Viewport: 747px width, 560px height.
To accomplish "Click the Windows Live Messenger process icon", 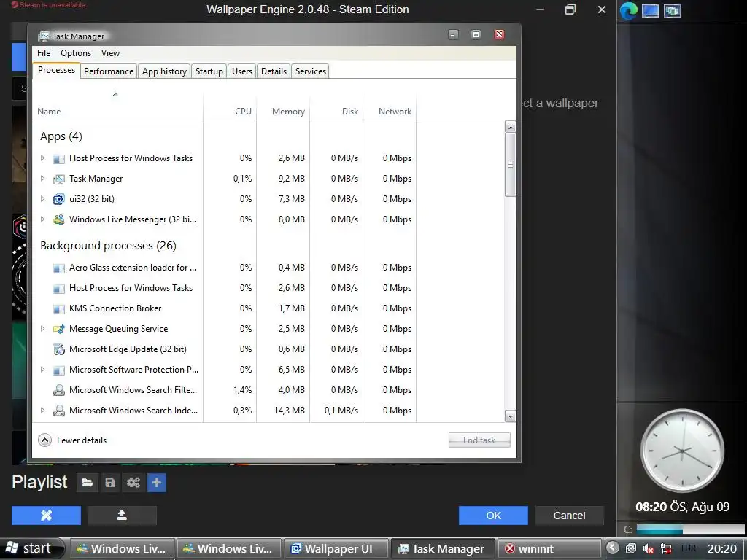I will click(58, 219).
